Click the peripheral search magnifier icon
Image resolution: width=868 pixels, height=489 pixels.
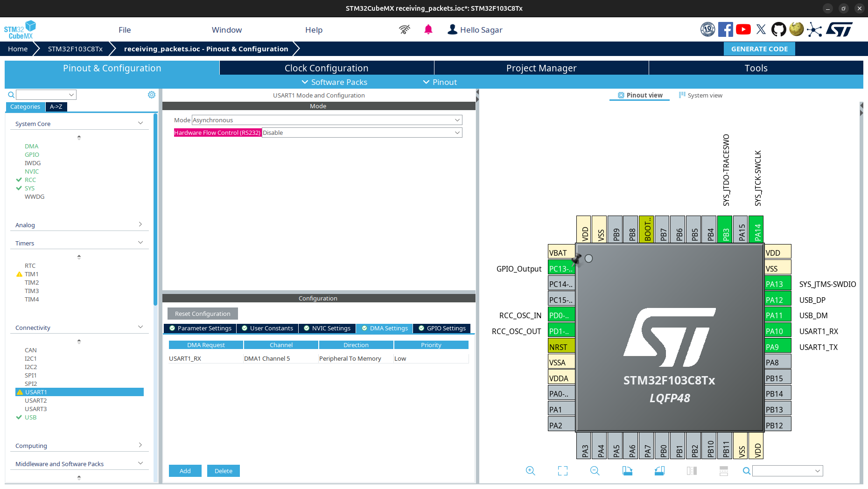(x=11, y=95)
